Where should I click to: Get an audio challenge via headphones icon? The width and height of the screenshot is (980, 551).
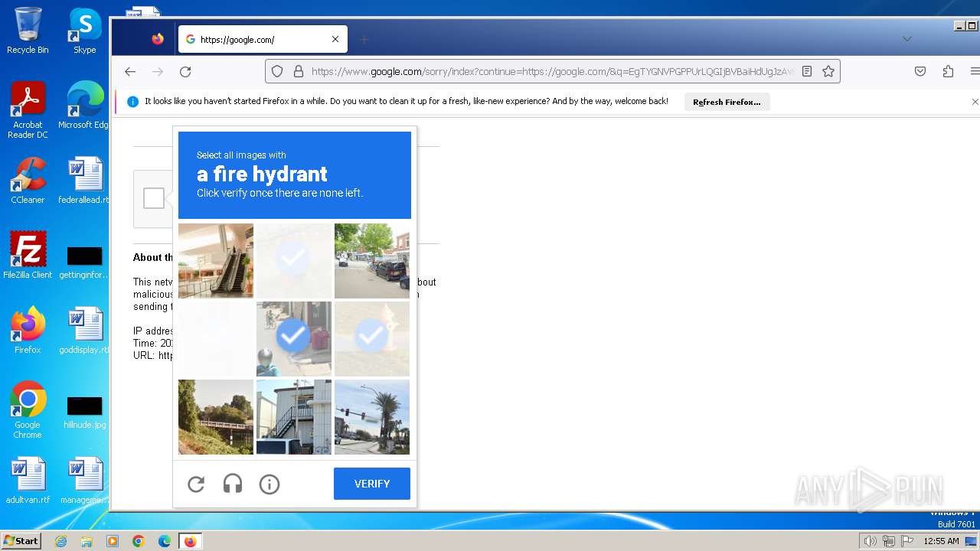coord(233,484)
